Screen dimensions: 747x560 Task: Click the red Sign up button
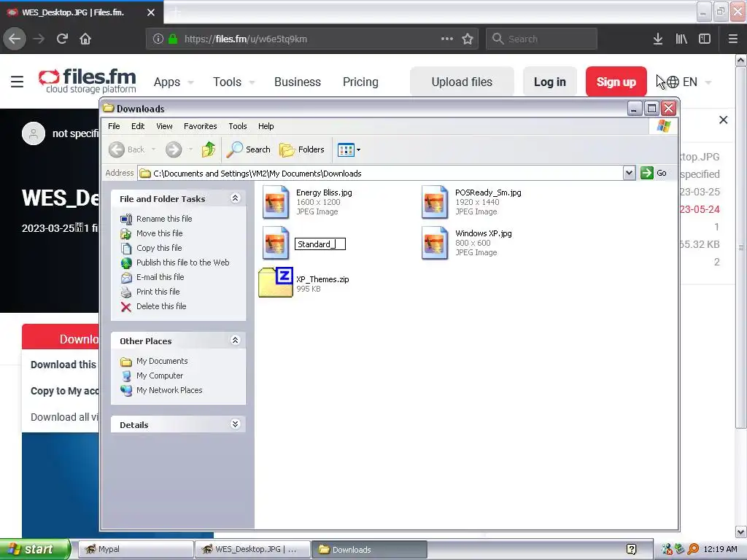click(x=616, y=82)
